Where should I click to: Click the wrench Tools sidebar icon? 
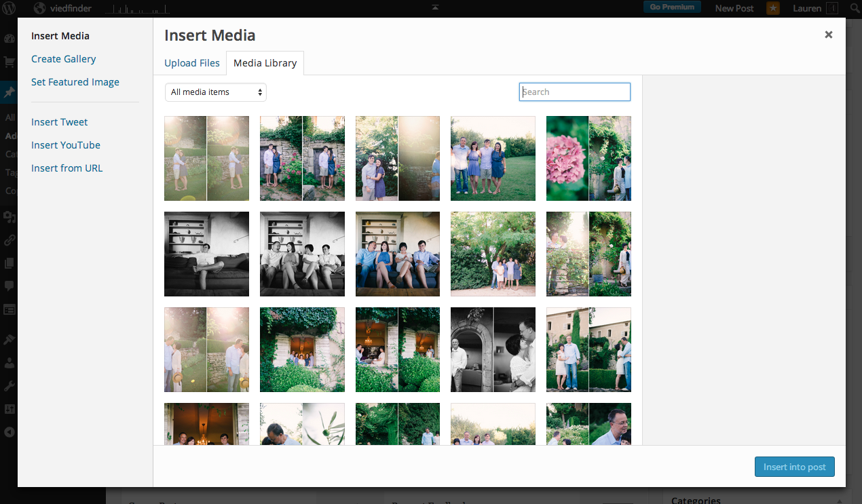click(9, 386)
